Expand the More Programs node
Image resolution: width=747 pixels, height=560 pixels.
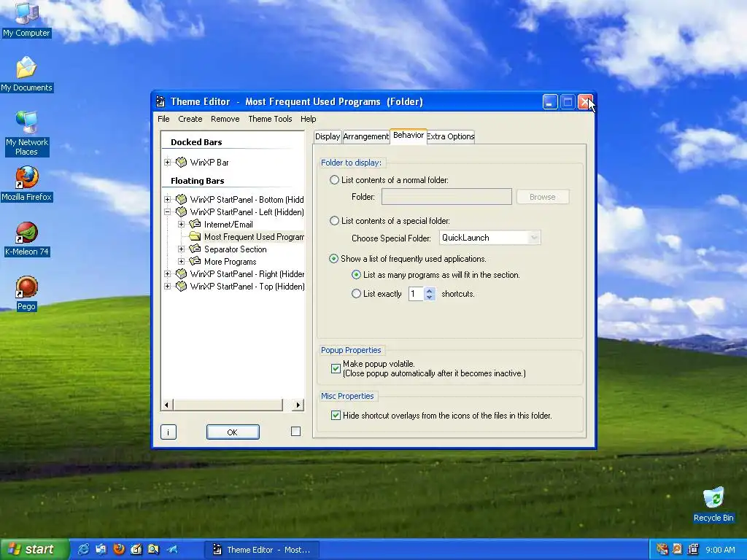(x=181, y=262)
